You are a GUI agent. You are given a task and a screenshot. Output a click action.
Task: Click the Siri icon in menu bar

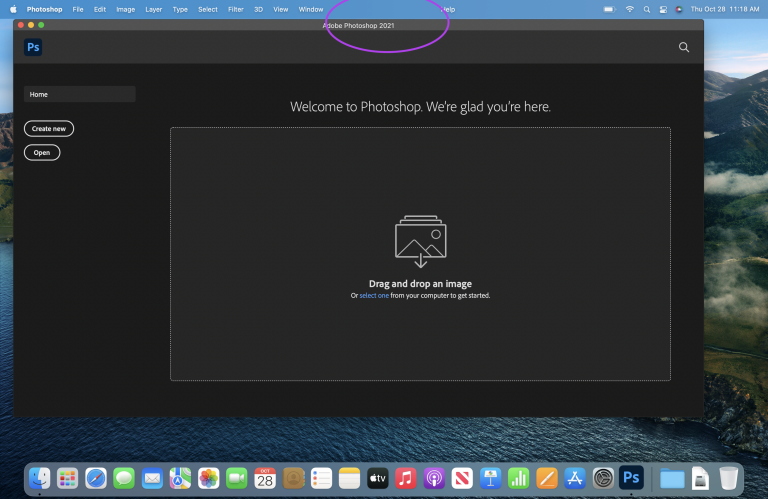pos(679,9)
